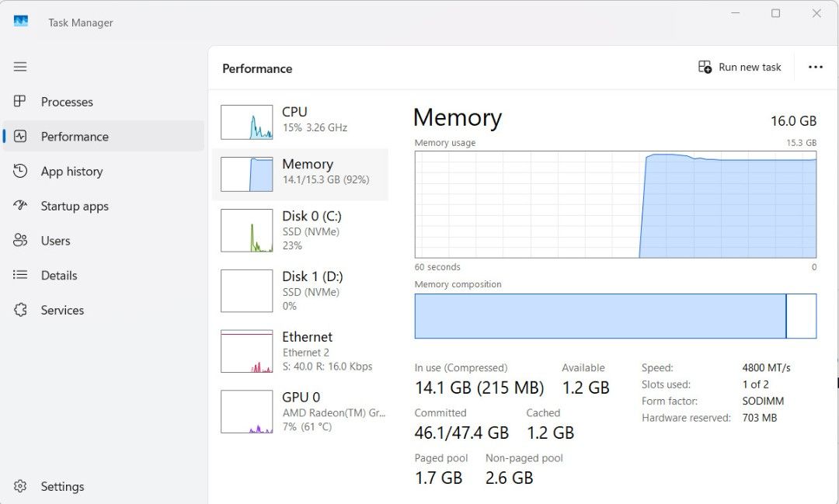Open the hamburger navigation menu icon
Screen dimensions: 839x504
[x=20, y=66]
